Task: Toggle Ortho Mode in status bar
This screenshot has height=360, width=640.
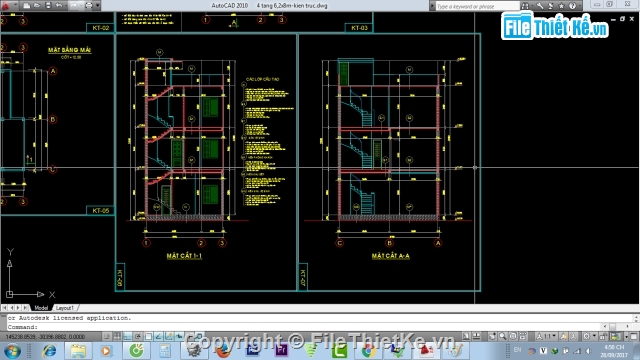Action: coord(127,337)
